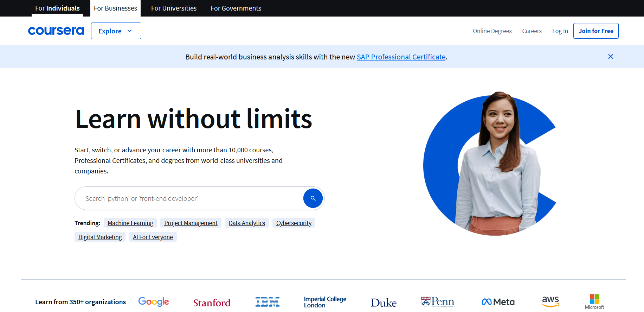
Task: Click the Stanford logo
Action: [x=212, y=303]
